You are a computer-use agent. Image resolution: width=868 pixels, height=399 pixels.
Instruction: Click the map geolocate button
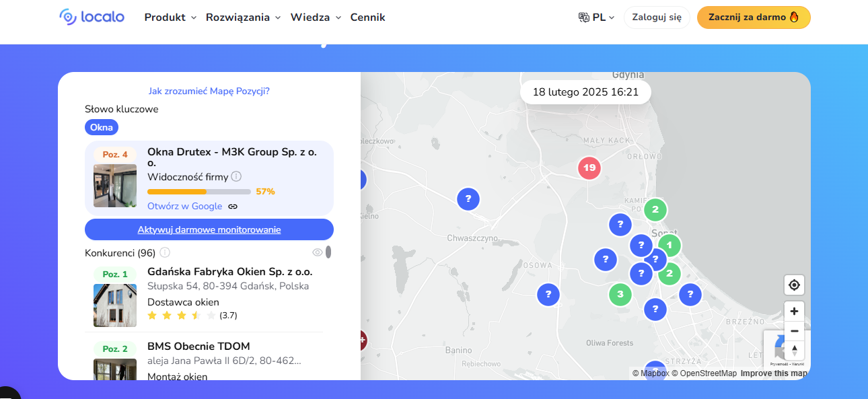(x=795, y=285)
